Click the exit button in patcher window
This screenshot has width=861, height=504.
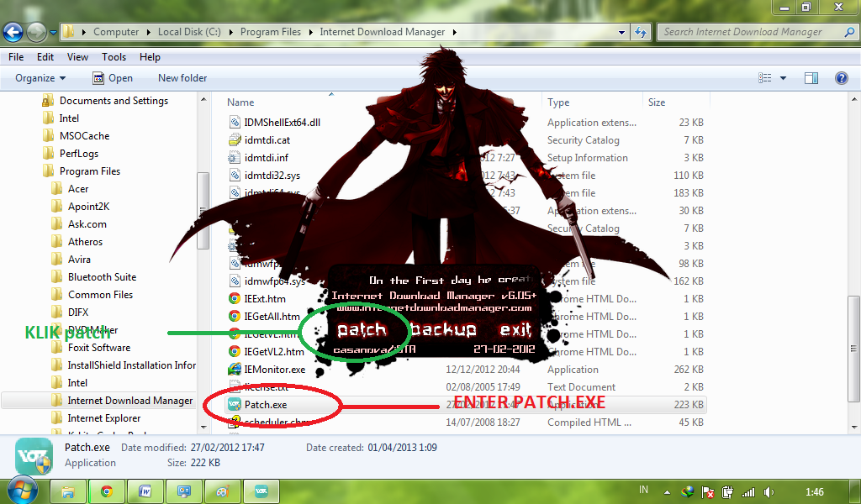(515, 329)
